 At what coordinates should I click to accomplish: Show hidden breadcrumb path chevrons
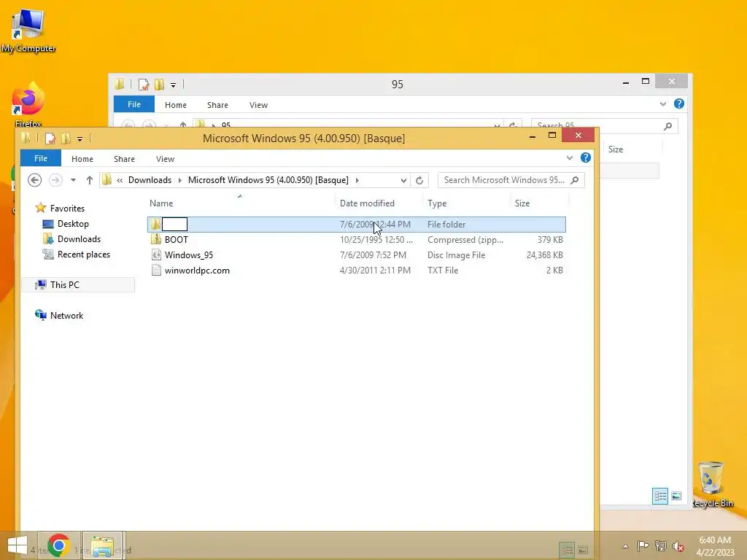click(120, 180)
